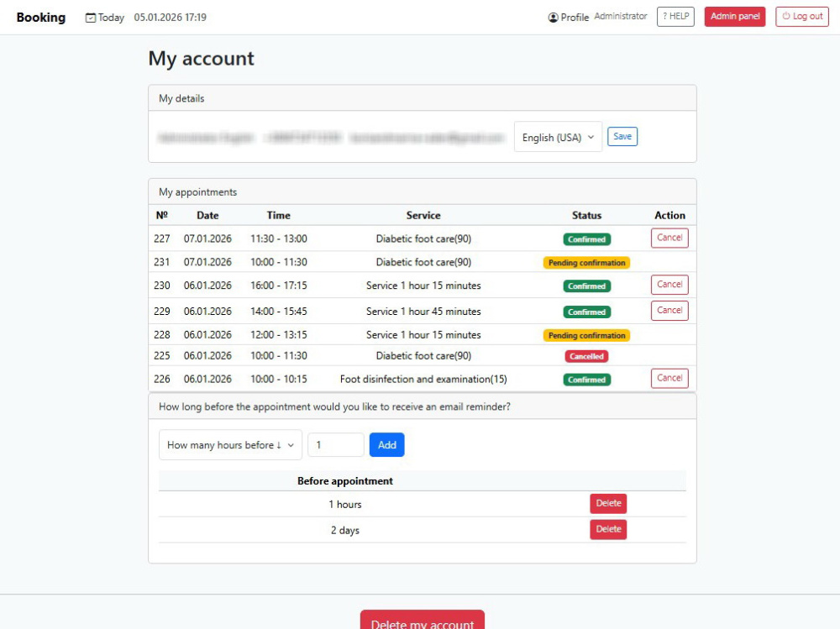Click the Confirmed badge for appointment 227
Viewport: 840px width, 629px height.
[x=586, y=239]
